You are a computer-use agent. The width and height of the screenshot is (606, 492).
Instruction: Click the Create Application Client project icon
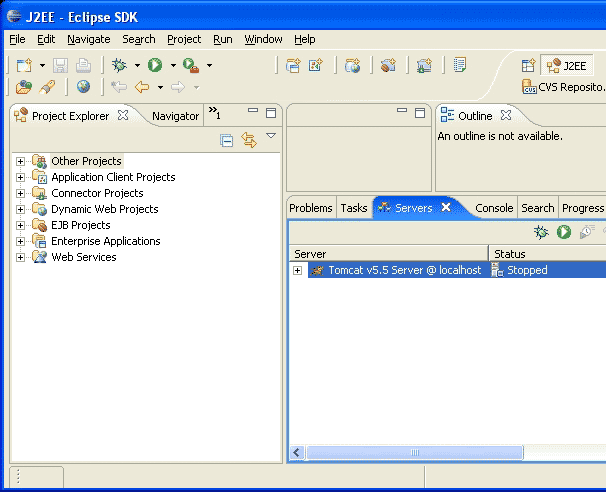pyautogui.click(x=316, y=65)
